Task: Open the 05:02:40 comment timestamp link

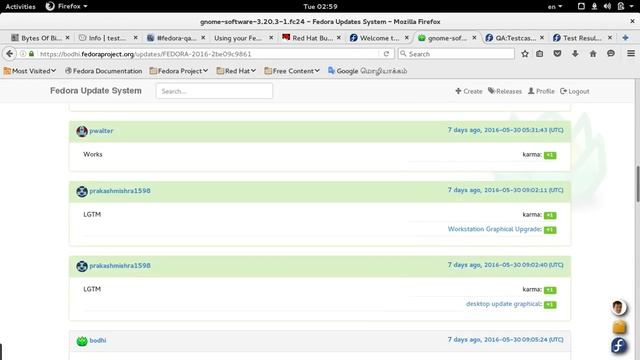Action: click(x=505, y=265)
